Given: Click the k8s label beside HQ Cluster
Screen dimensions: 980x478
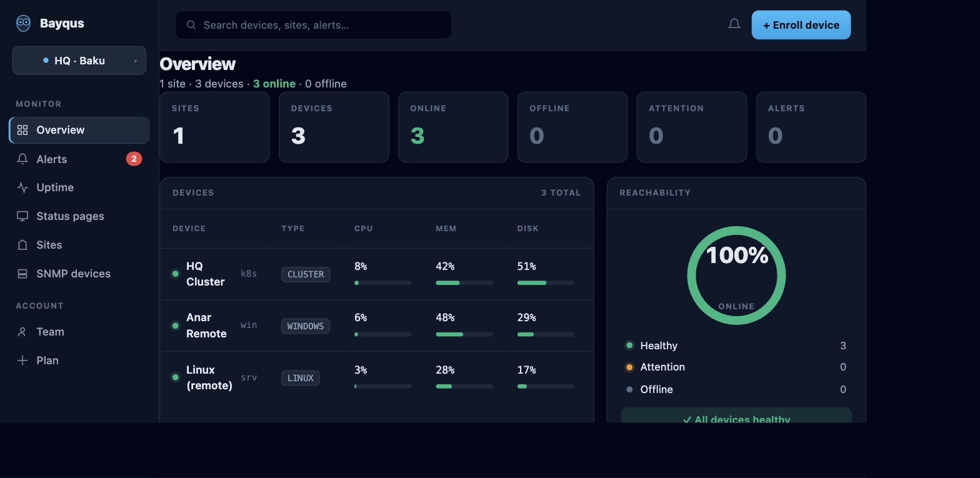Looking at the screenshot, I should [x=249, y=274].
